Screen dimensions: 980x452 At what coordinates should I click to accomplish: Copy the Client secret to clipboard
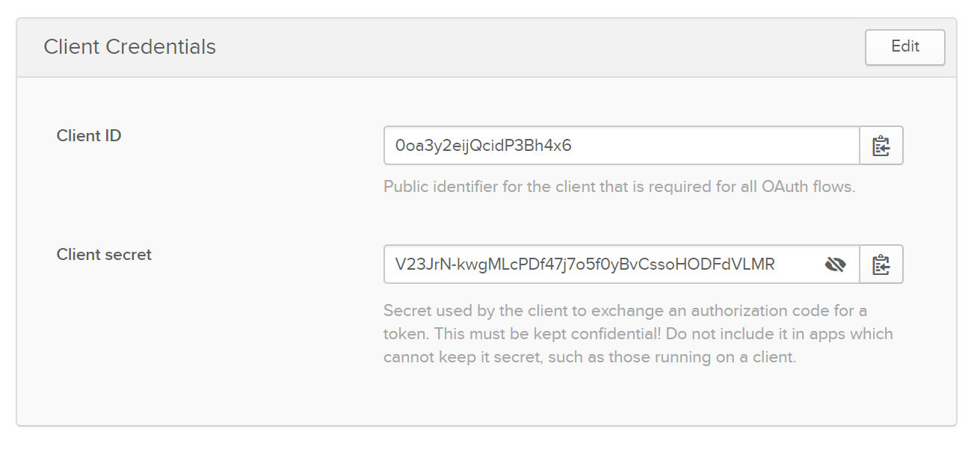881,264
